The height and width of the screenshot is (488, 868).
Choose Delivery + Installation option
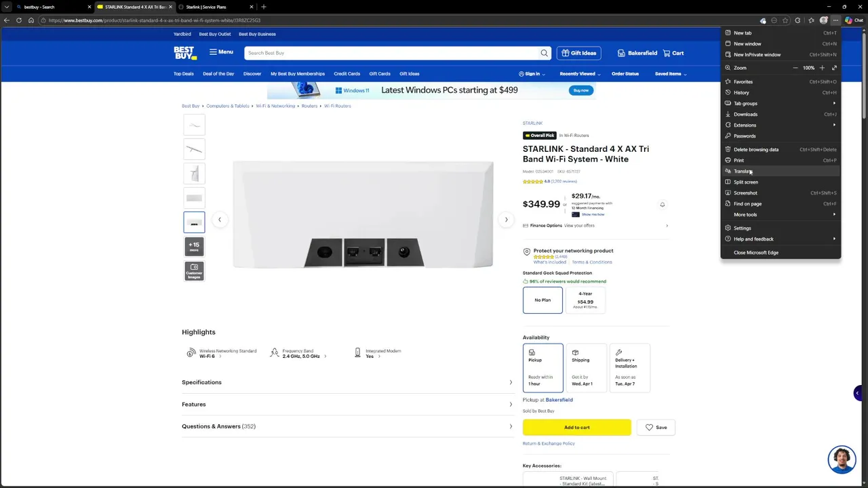tap(629, 368)
